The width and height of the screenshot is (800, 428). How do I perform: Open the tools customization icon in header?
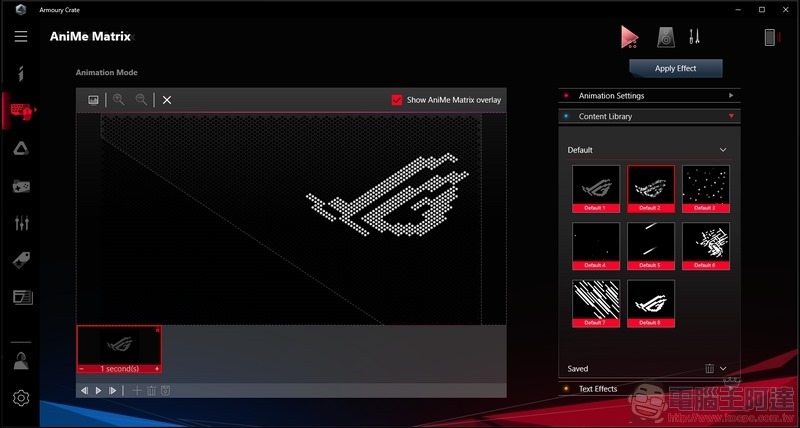(x=694, y=36)
